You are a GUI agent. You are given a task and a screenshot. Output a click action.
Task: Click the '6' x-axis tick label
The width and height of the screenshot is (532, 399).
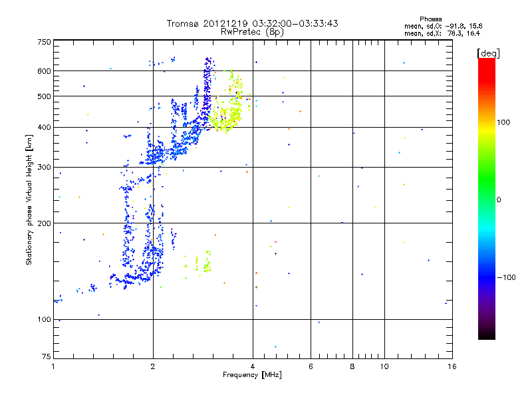coord(311,366)
